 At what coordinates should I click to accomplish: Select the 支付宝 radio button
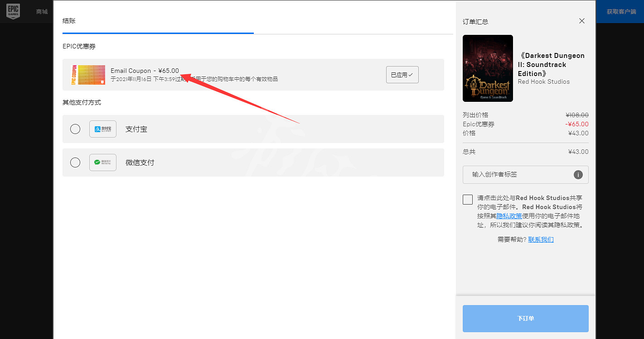click(75, 129)
